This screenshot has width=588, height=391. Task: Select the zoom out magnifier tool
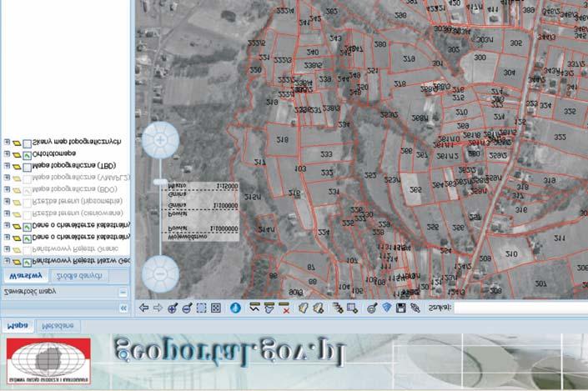click(x=187, y=308)
